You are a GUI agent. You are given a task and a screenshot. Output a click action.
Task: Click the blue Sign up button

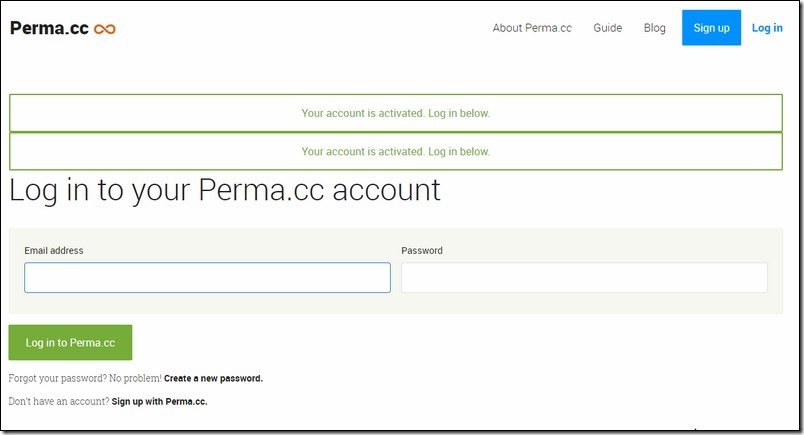click(711, 28)
